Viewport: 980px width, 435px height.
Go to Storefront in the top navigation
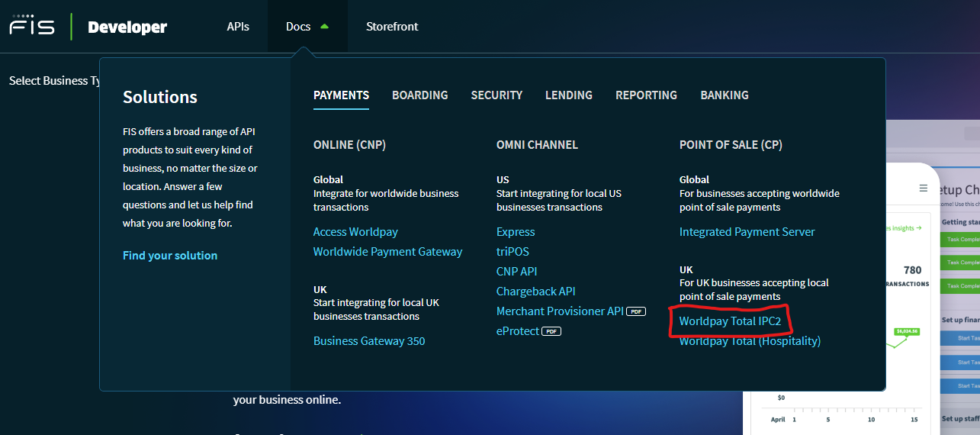click(392, 27)
